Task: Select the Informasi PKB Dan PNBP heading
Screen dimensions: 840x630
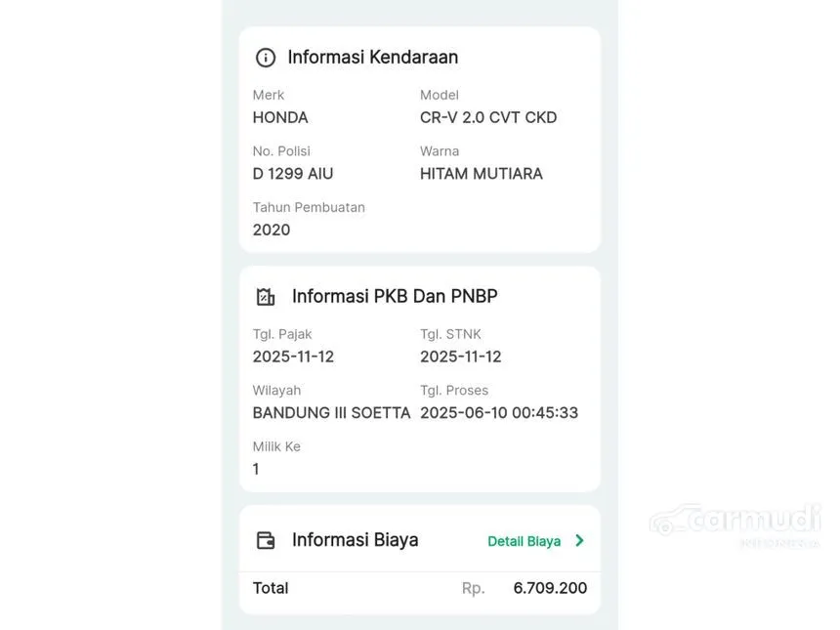Action: point(395,296)
